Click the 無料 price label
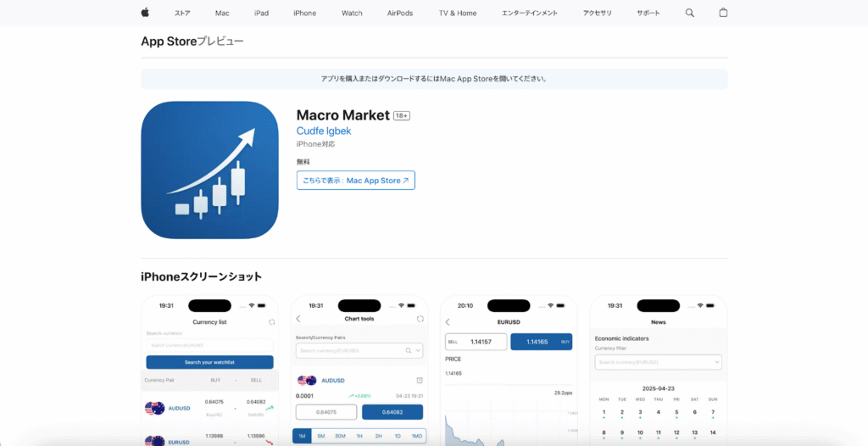Screen dimensions: 868x446 coord(303,162)
